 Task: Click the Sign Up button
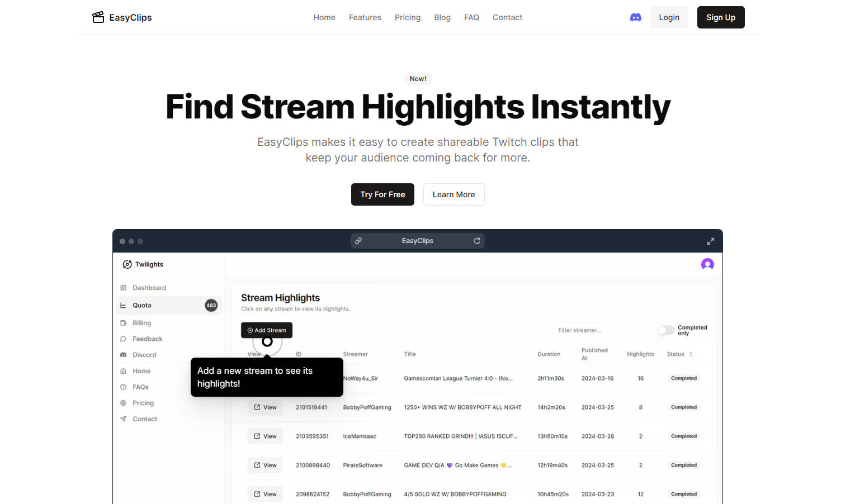coord(720,17)
